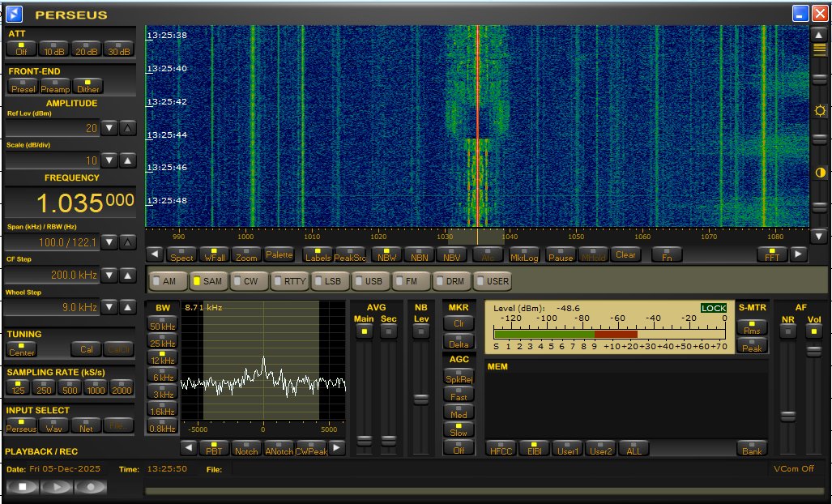
Task: Click the 1.035000 frequency display
Action: 70,202
